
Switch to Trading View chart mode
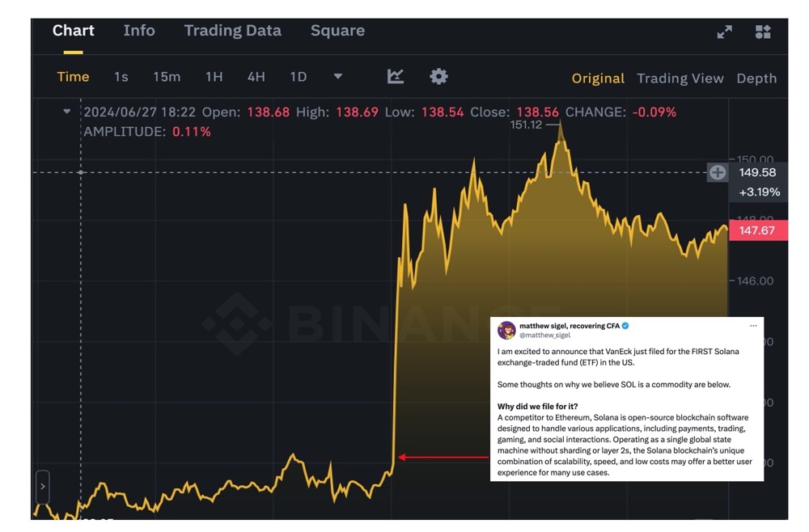click(x=680, y=78)
